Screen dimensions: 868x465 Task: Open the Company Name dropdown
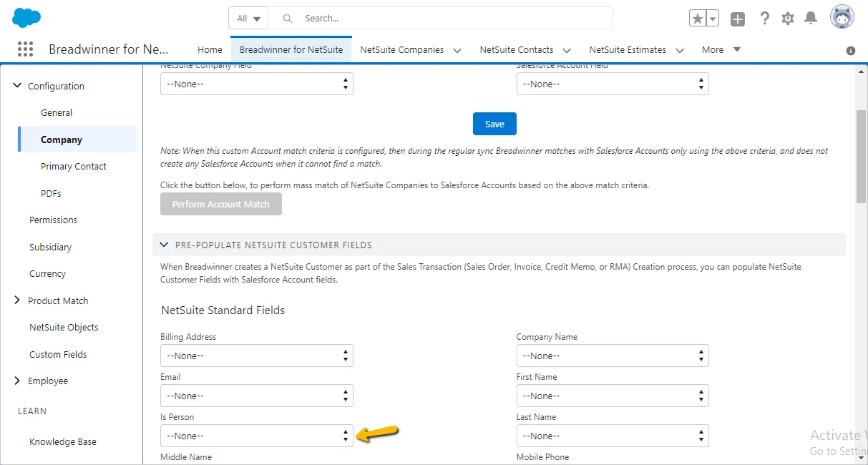[613, 356]
